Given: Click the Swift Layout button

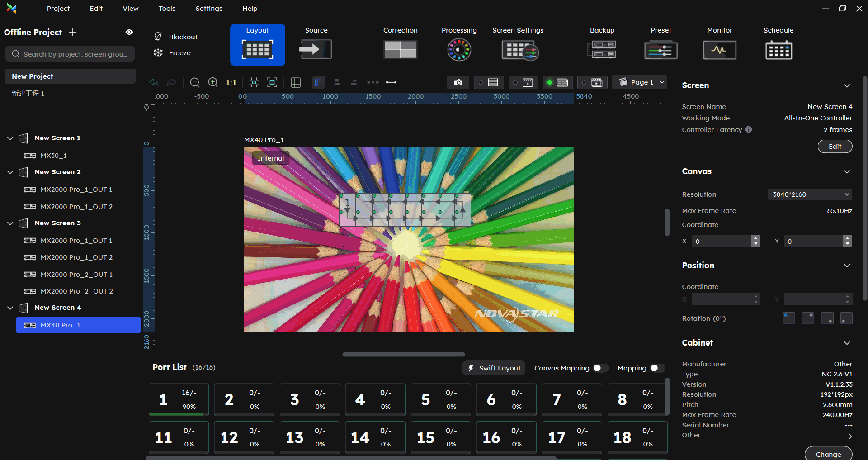Looking at the screenshot, I should coord(494,368).
